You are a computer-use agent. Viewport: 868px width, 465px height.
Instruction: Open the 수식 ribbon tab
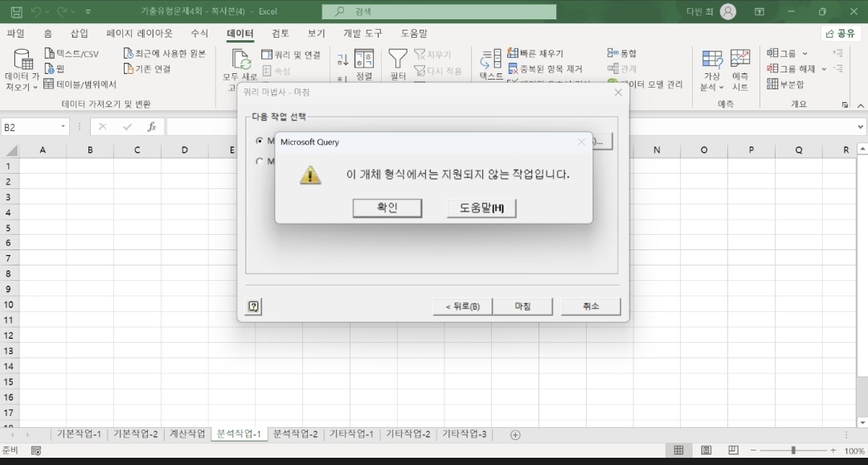[x=199, y=33]
